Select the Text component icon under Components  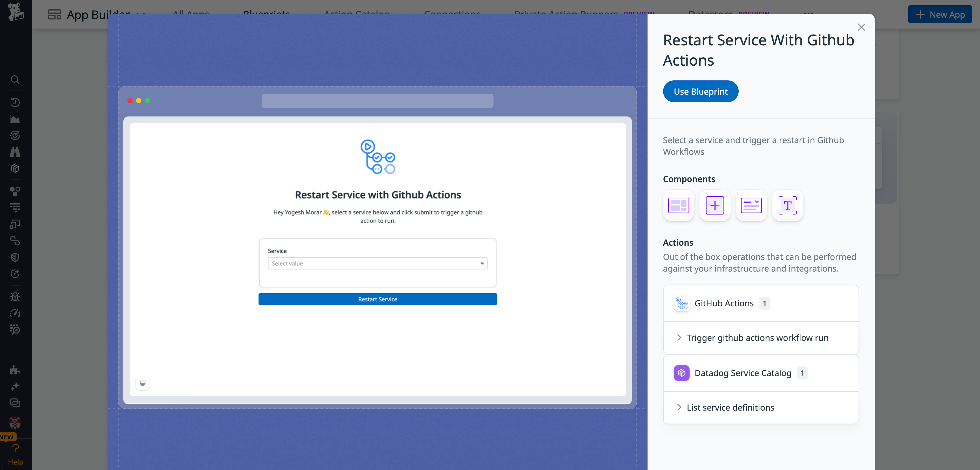[x=787, y=205]
